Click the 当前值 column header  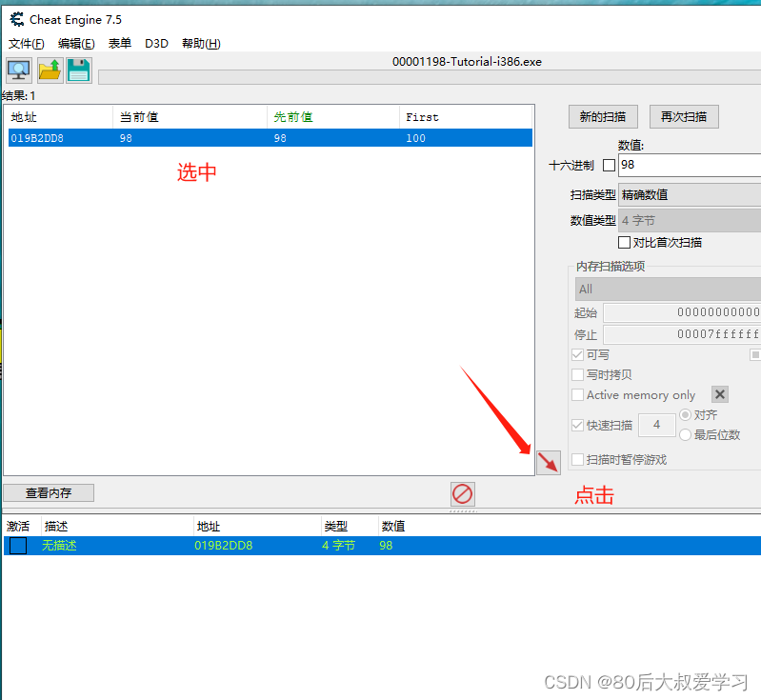(190, 117)
